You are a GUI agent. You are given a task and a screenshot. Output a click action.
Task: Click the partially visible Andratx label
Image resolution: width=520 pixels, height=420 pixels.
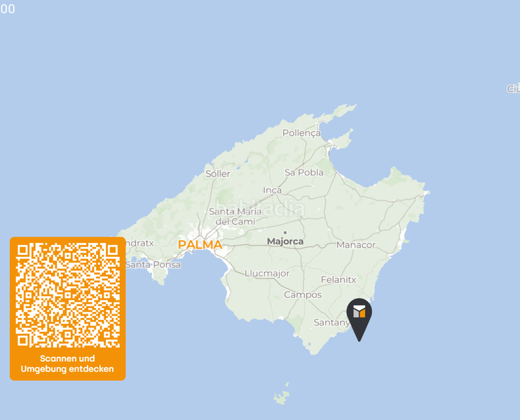(139, 244)
